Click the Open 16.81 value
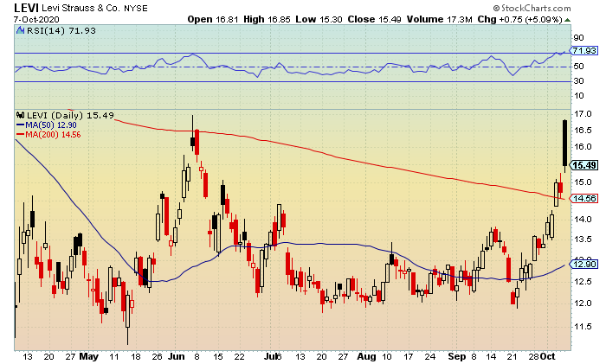Screen dimensions: 606x364 pyautogui.click(x=213, y=19)
